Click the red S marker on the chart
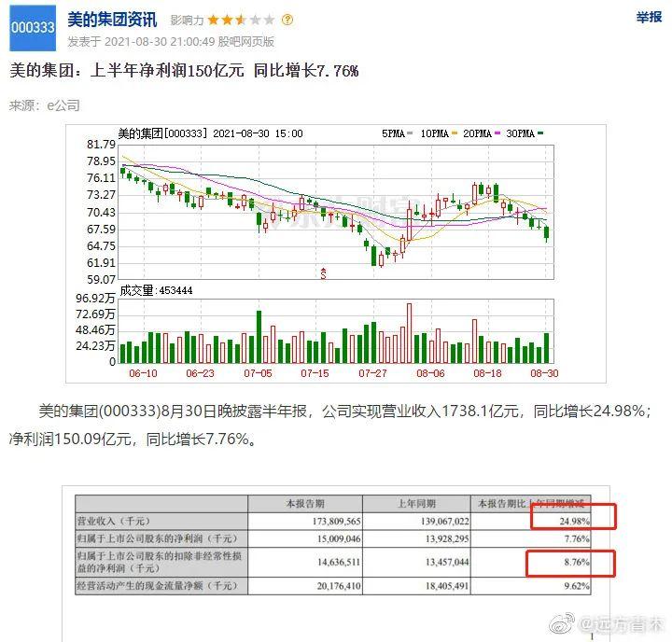The height and width of the screenshot is (642, 672). click(x=323, y=273)
